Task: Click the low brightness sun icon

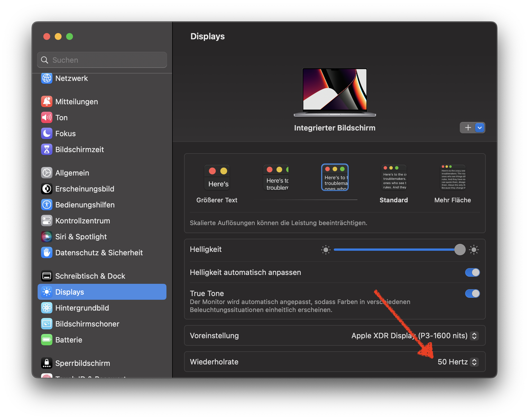Action: [326, 250]
